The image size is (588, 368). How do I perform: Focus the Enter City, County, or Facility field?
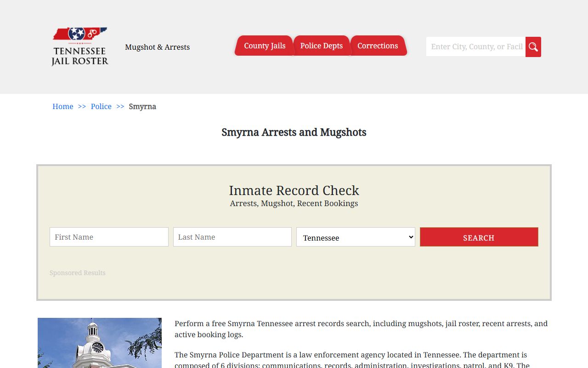pyautogui.click(x=476, y=46)
